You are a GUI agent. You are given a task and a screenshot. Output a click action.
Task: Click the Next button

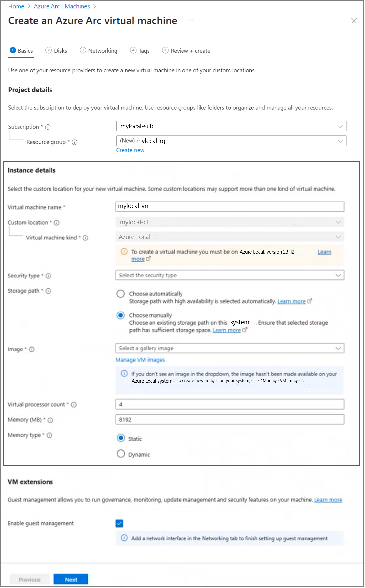[x=71, y=579]
